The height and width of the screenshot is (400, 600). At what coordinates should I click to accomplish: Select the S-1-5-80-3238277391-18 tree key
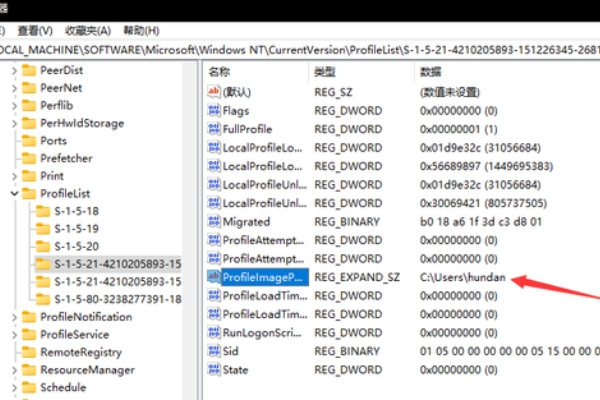click(x=117, y=298)
